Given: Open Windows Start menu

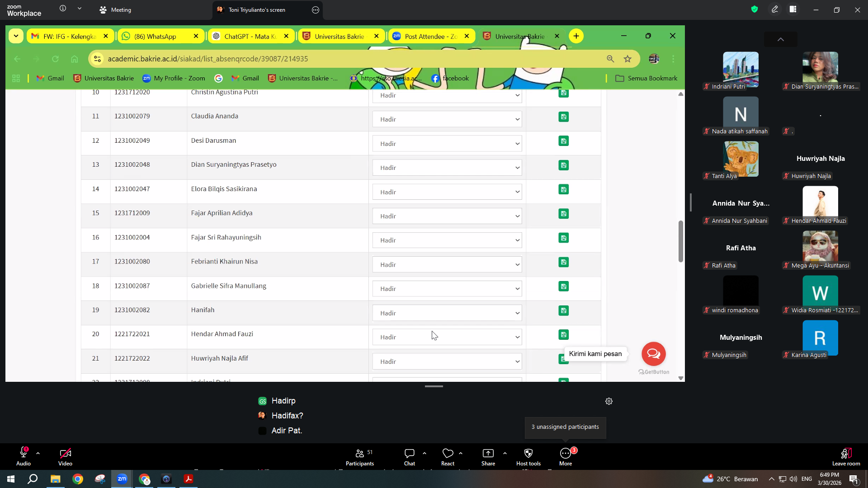Looking at the screenshot, I should (11, 479).
